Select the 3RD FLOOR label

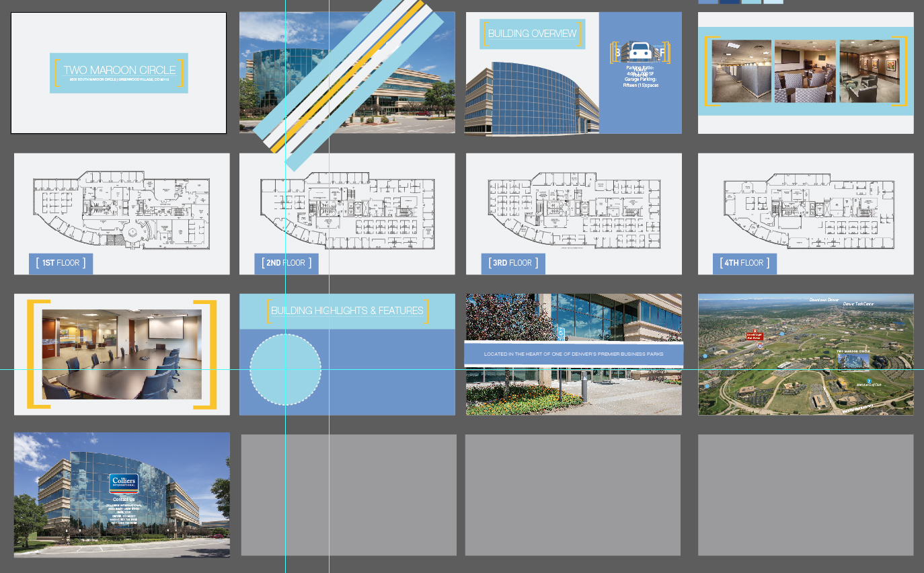(x=512, y=263)
